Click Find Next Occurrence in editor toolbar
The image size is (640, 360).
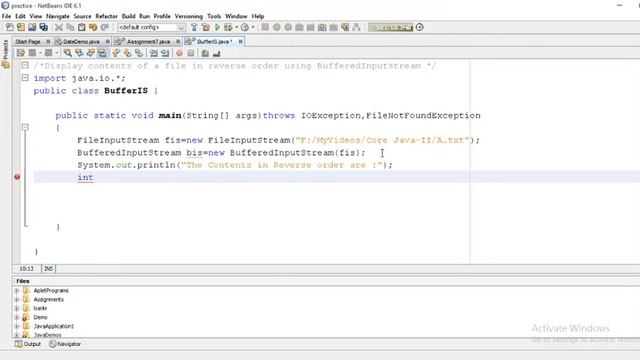tap(90, 53)
